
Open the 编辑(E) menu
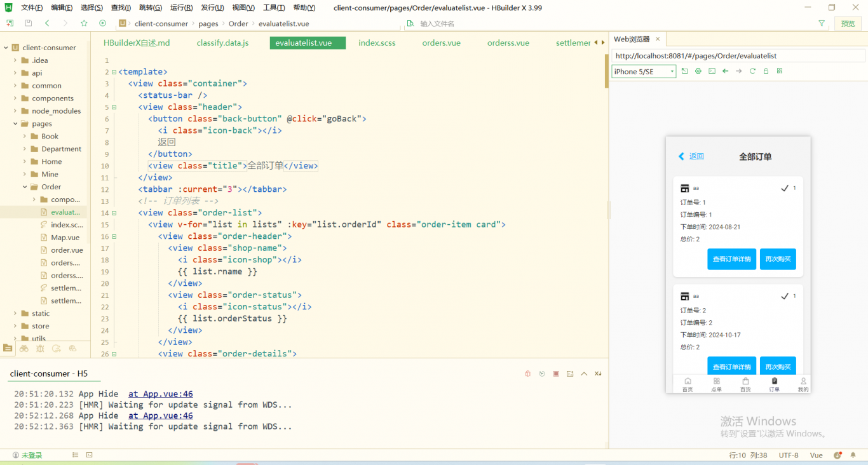62,8
